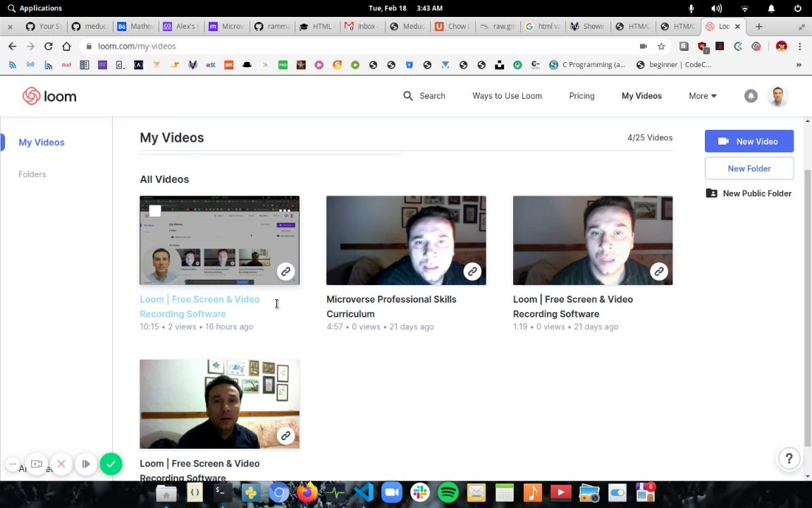Viewport: 812px width, 508px height.
Task: Open the Applications menu in the top panel
Action: (x=35, y=8)
